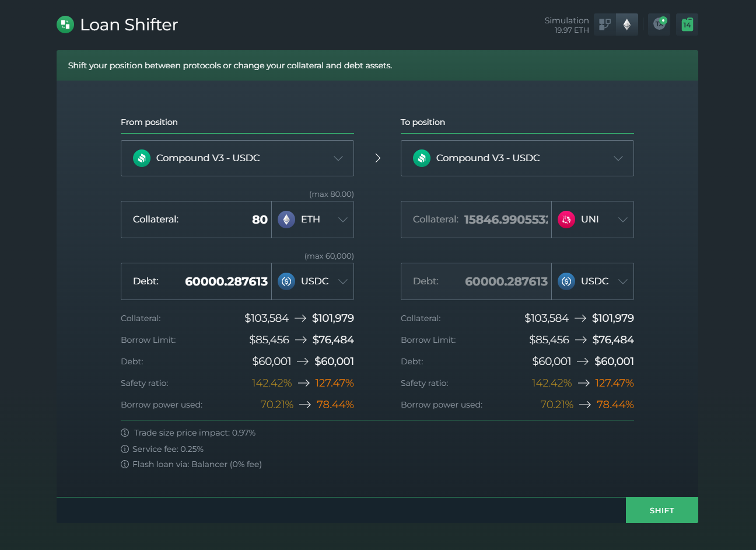Click the To position heading
Viewport: 756px width, 550px height.
[423, 122]
